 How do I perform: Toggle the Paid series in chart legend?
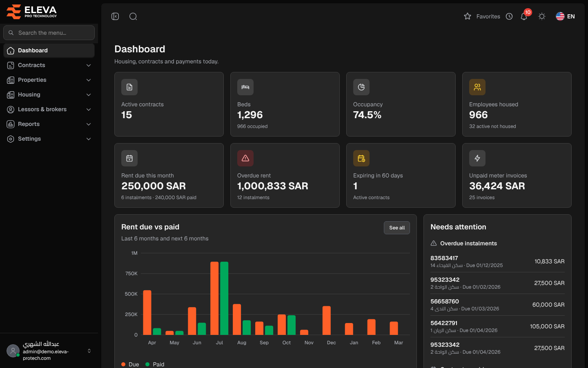(x=155, y=364)
